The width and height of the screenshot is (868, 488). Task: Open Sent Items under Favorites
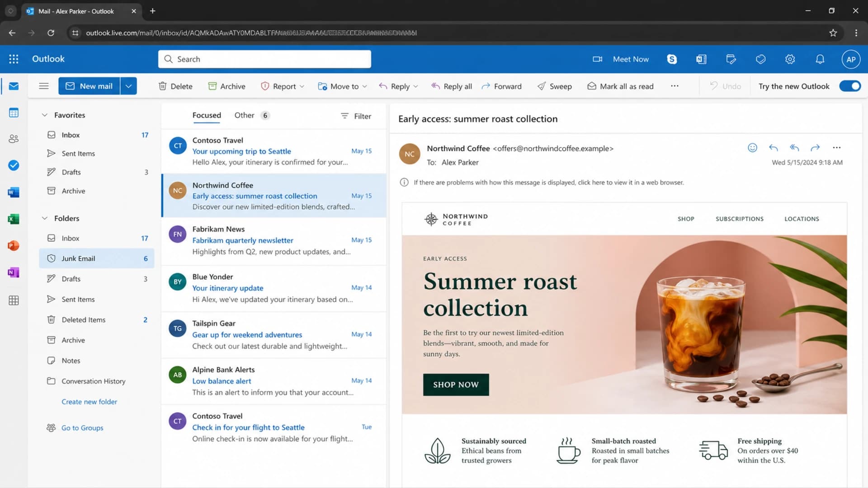coord(97,154)
